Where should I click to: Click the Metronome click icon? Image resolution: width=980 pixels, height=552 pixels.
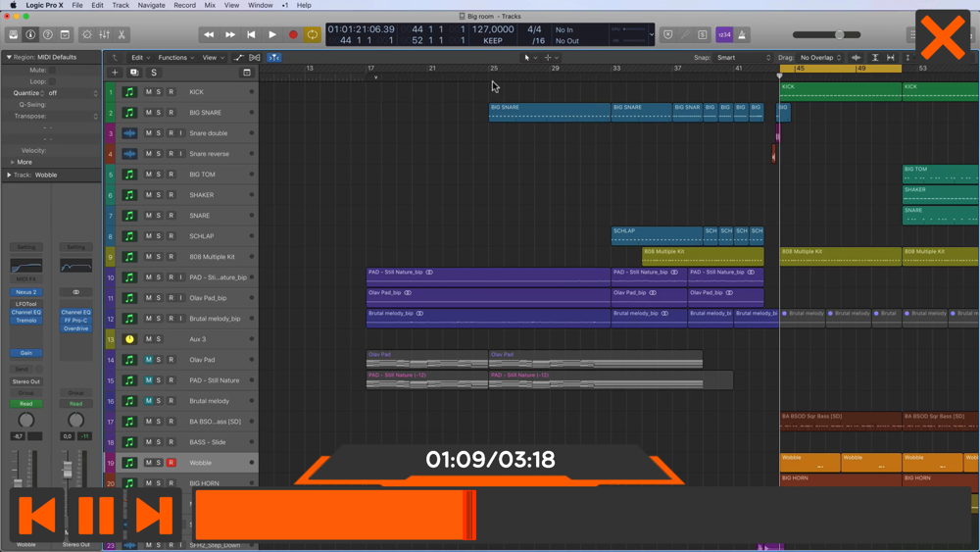742,35
